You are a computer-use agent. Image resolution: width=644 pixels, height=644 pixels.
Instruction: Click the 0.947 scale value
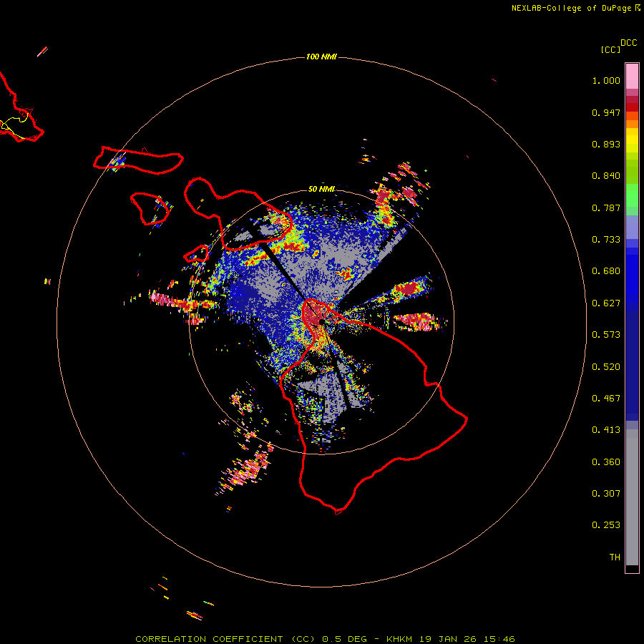click(x=606, y=112)
